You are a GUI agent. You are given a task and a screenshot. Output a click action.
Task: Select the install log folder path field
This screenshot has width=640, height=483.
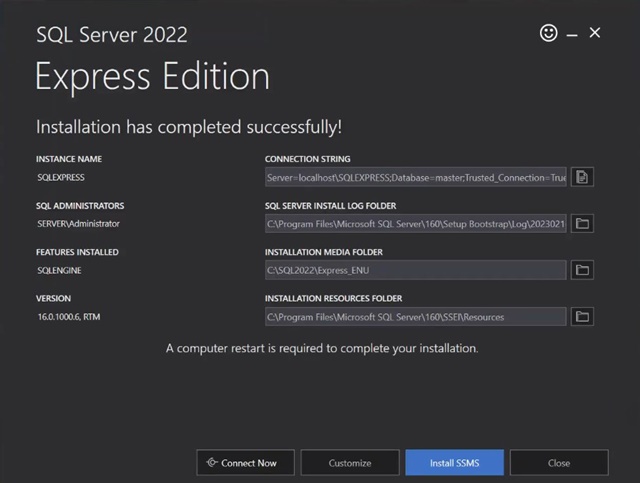point(416,223)
